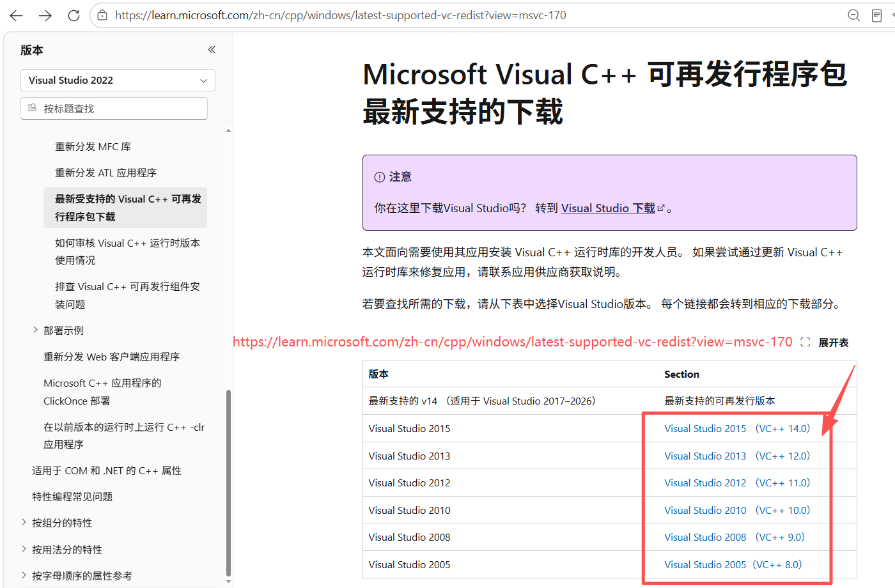895x588 pixels.
Task: Click the 按标题查找 search field
Action: coord(114,109)
